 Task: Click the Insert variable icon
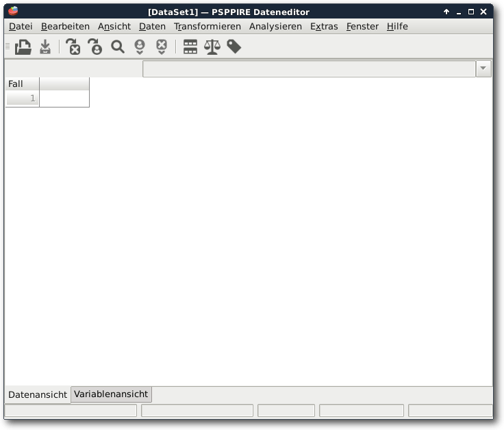(x=162, y=47)
